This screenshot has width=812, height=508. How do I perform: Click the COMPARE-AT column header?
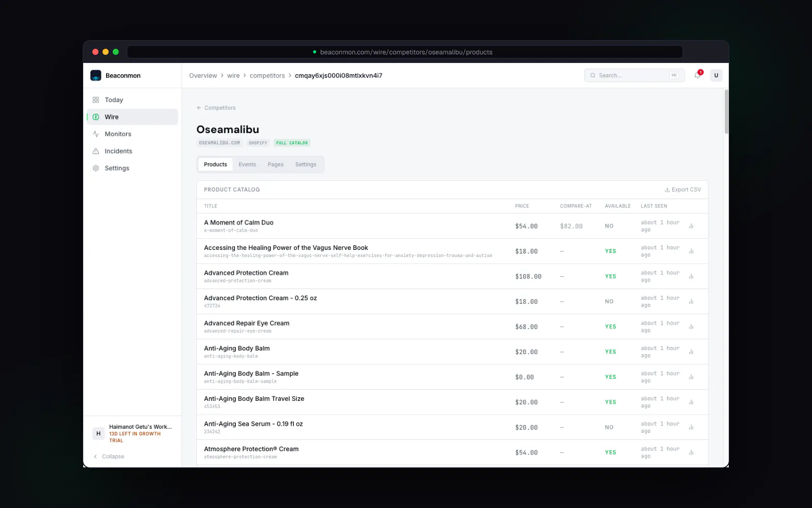[576, 206]
